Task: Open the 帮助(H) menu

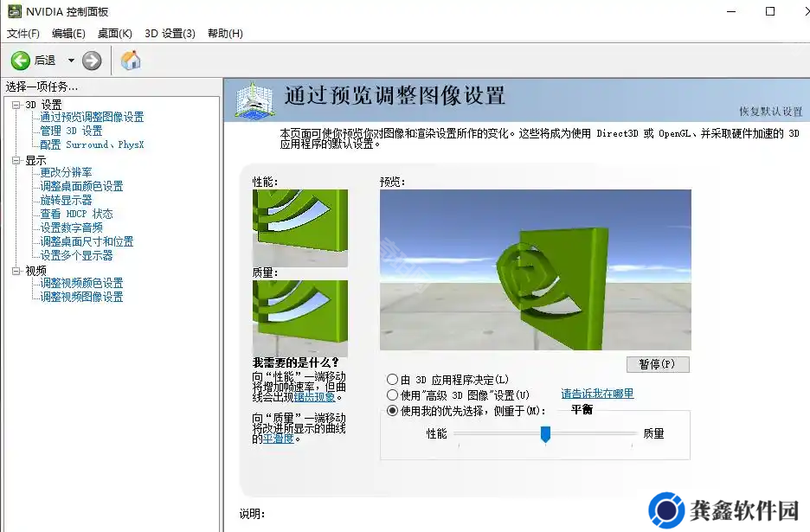Action: point(225,34)
